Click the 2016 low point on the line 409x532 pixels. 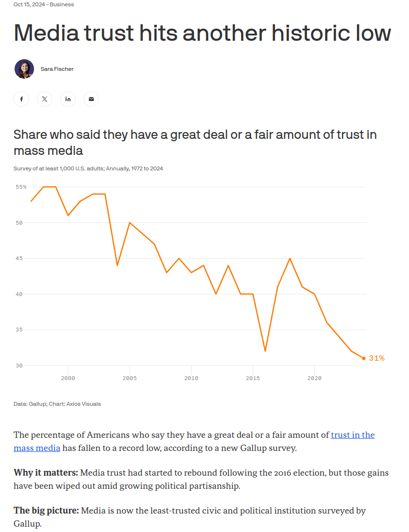(x=265, y=351)
